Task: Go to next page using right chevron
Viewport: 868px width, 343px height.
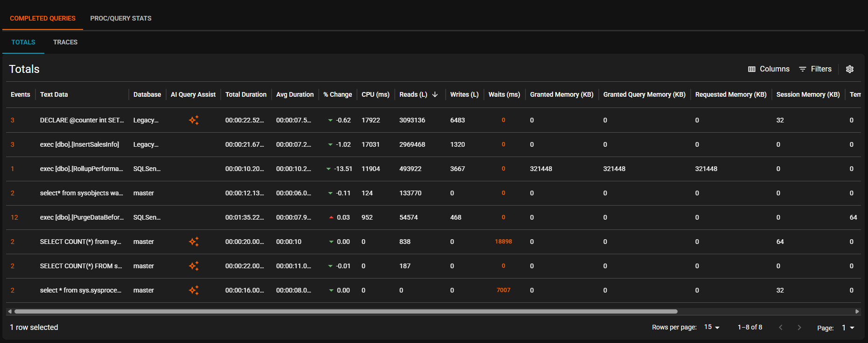Action: 799,328
